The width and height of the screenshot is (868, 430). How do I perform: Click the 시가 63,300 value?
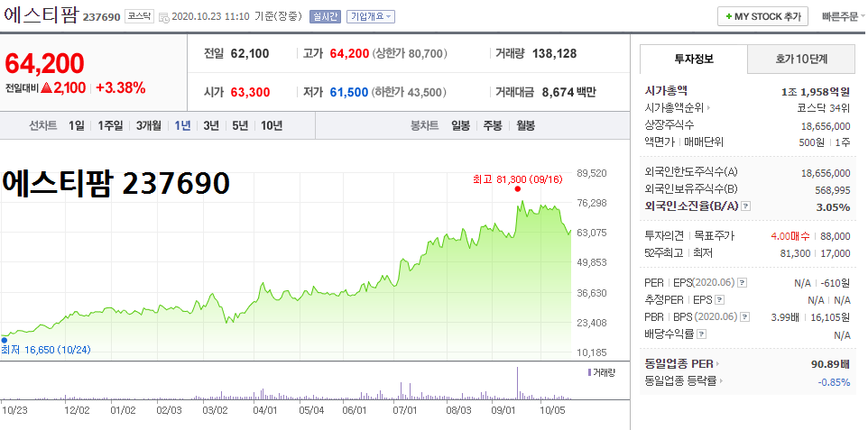tap(250, 92)
